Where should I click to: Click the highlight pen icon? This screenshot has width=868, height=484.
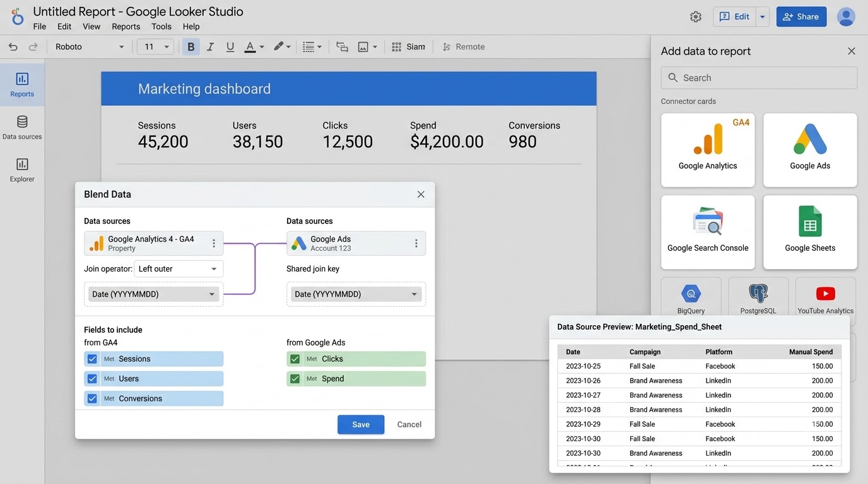pyautogui.click(x=278, y=47)
